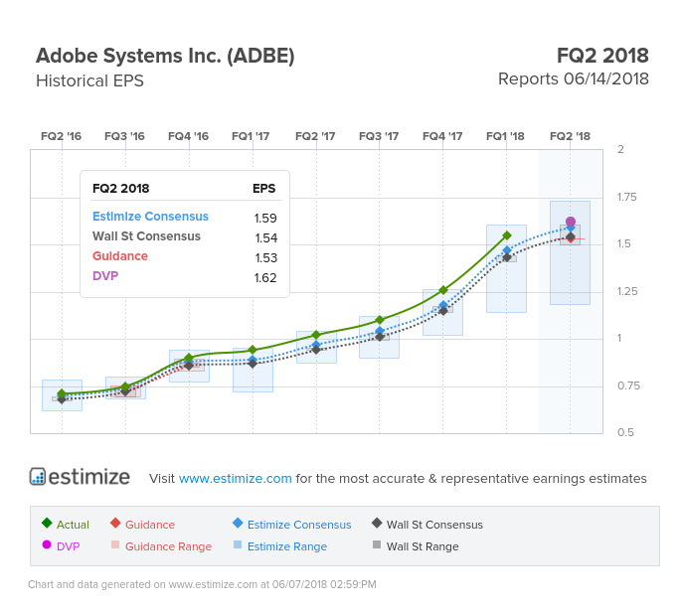Screen dimensions: 681x616
Task: Click the Actual green diamond at FQ1 '17
Action: pyautogui.click(x=253, y=350)
